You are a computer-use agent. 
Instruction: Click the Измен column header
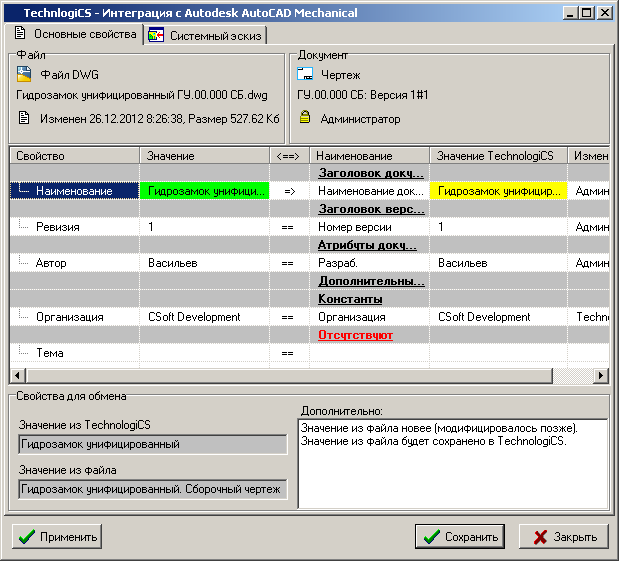589,156
